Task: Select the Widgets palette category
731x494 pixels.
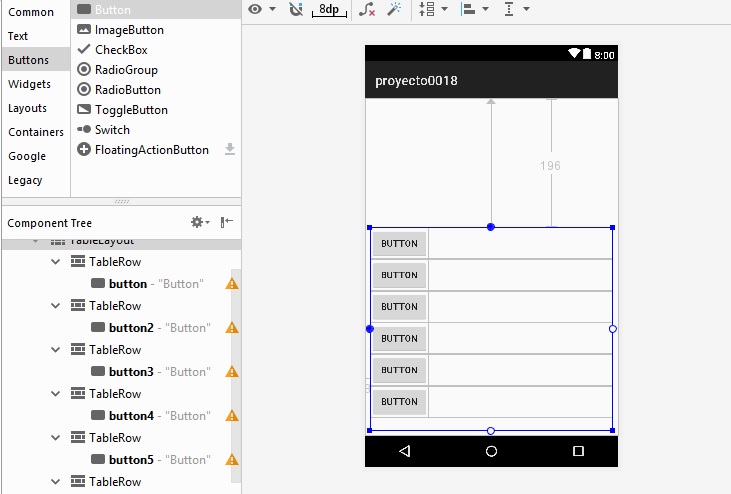Action: point(29,84)
